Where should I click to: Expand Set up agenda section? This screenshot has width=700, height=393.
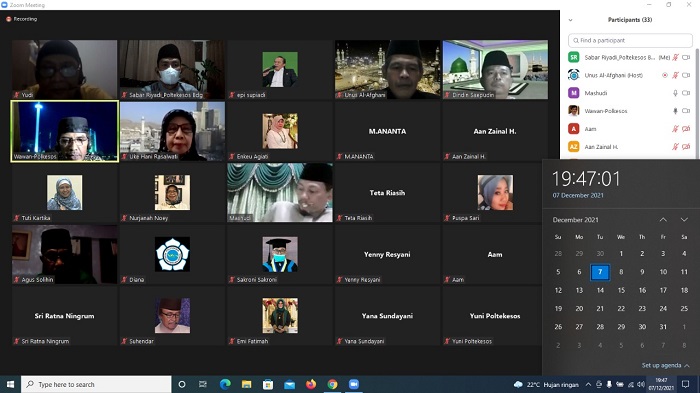coord(666,365)
